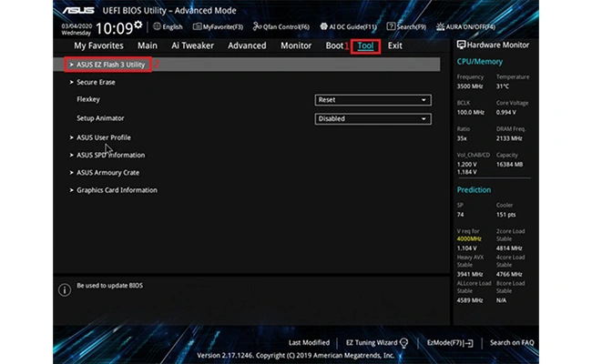Expand ASUS EZ Flash 3 Utility
Viewport: 592px width, 364px height.
point(110,65)
